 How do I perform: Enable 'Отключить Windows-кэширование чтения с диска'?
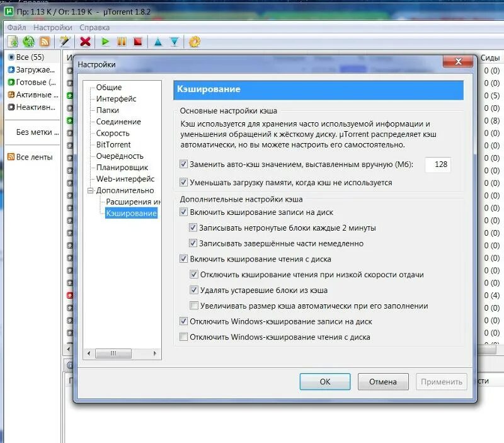(x=183, y=337)
